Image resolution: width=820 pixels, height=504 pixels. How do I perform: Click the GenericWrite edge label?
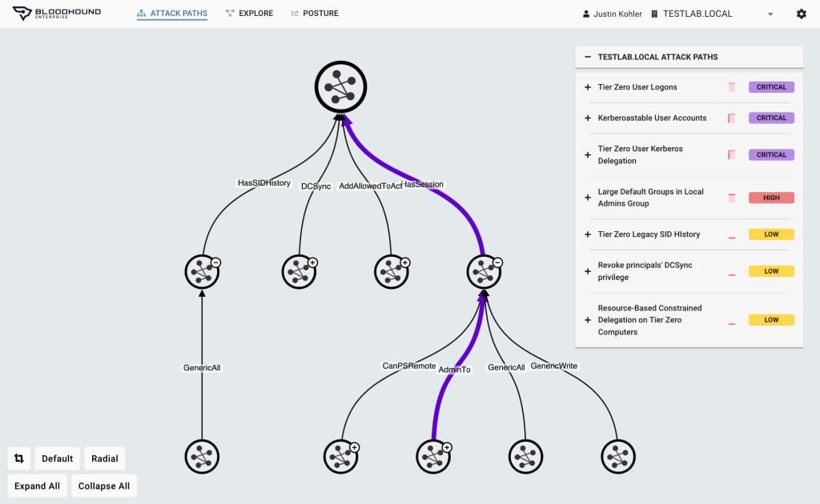point(554,366)
